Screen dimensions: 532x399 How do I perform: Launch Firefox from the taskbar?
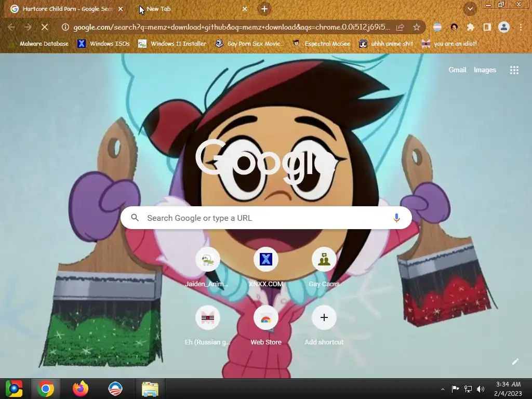[81, 389]
